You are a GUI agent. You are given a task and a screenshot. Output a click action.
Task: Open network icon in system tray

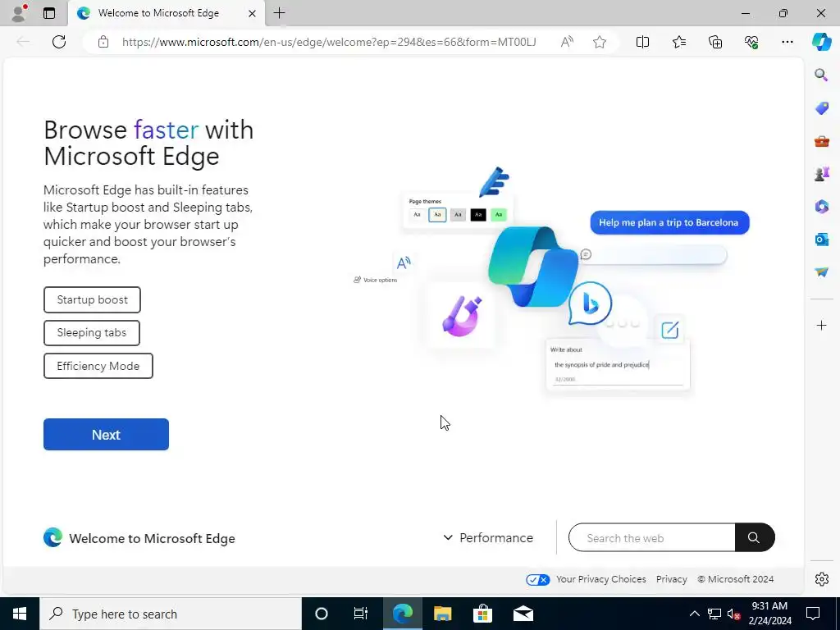coord(714,614)
